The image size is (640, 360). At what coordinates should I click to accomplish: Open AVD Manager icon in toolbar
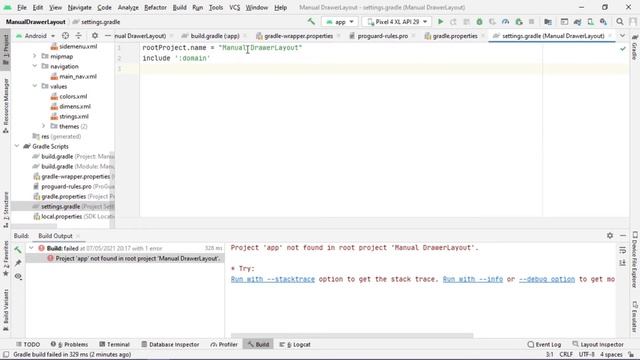coord(591,22)
